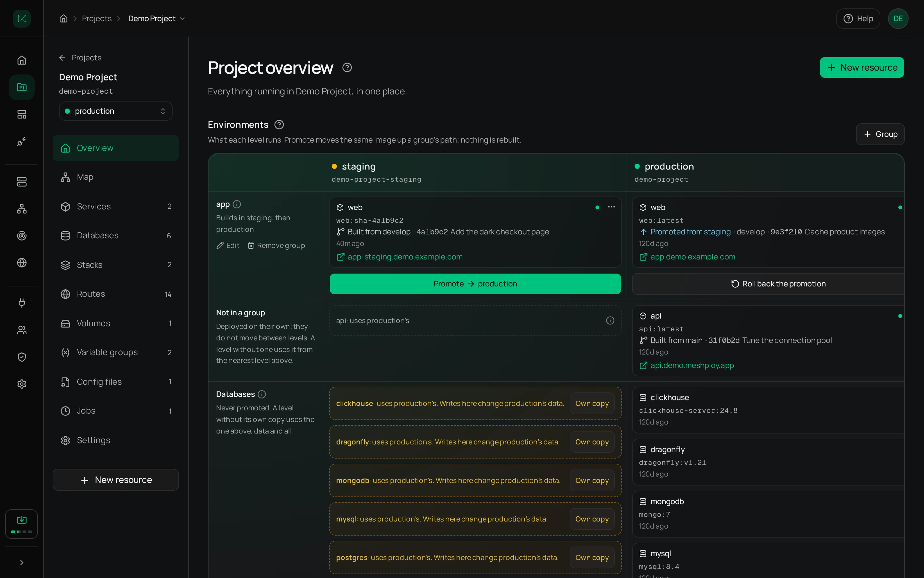Click the info icon next to app group
This screenshot has height=578, width=924.
(x=237, y=204)
